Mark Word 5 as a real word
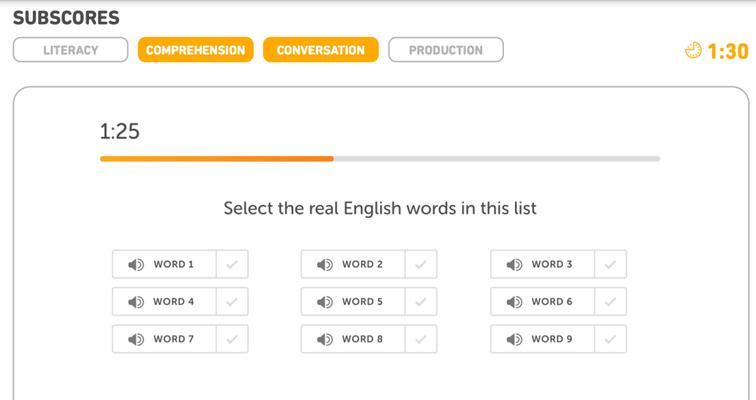 pyautogui.click(x=421, y=302)
